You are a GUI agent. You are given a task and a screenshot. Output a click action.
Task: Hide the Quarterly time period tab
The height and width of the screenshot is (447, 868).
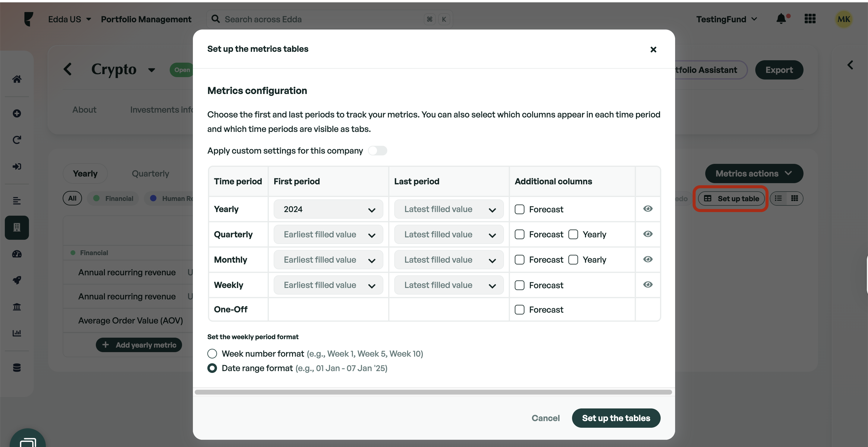(x=647, y=234)
